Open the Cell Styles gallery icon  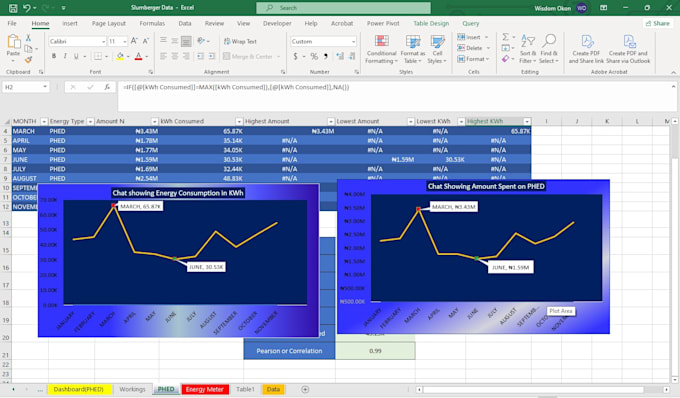click(x=437, y=42)
